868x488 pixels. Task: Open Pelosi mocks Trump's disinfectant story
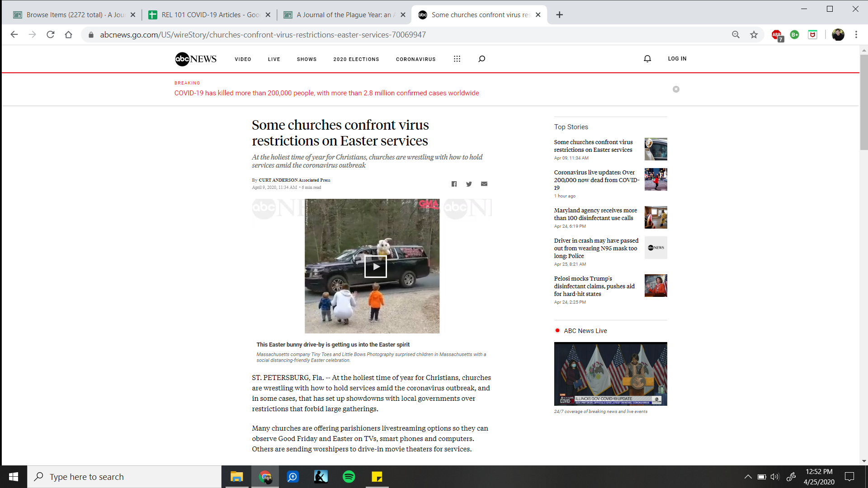594,286
